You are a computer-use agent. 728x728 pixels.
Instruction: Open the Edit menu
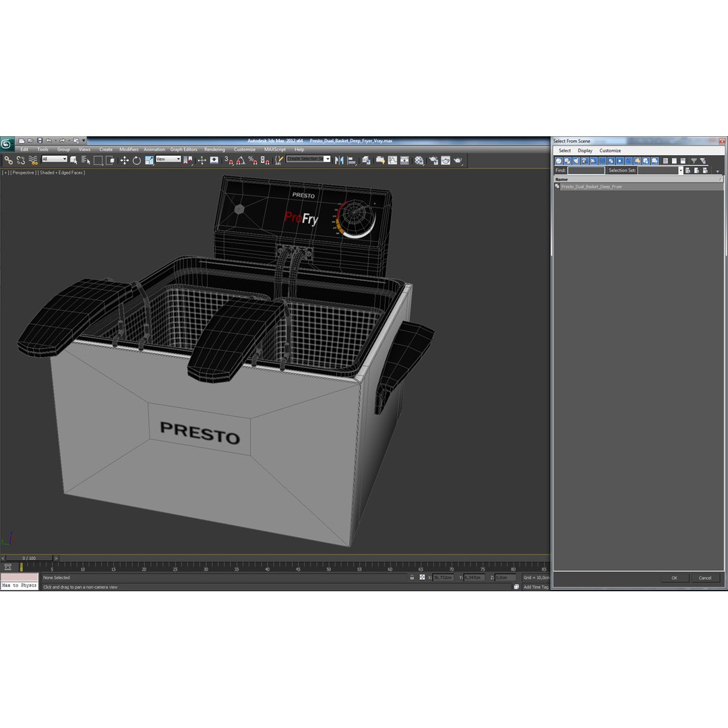pos(25,150)
